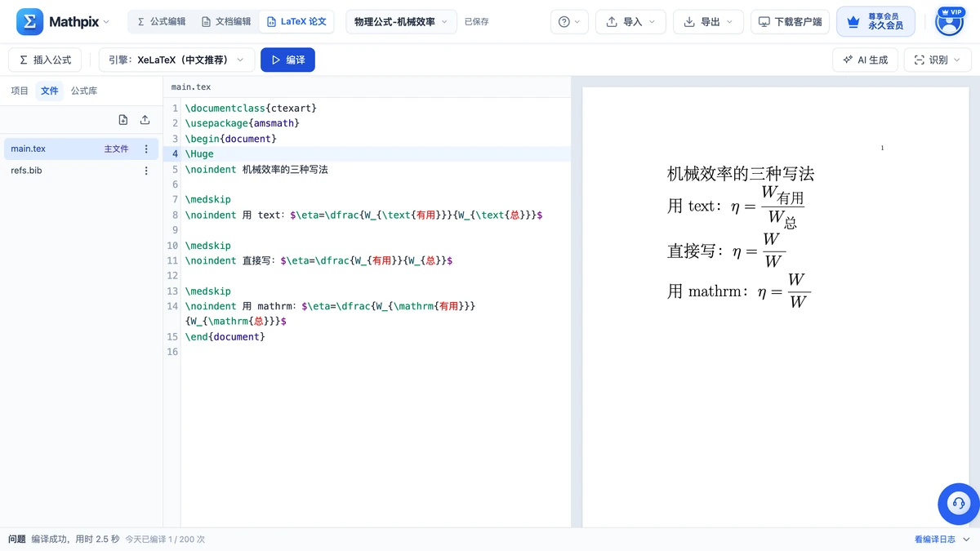980x551 pixels.
Task: Click the 编译 compile button
Action: 287,60
